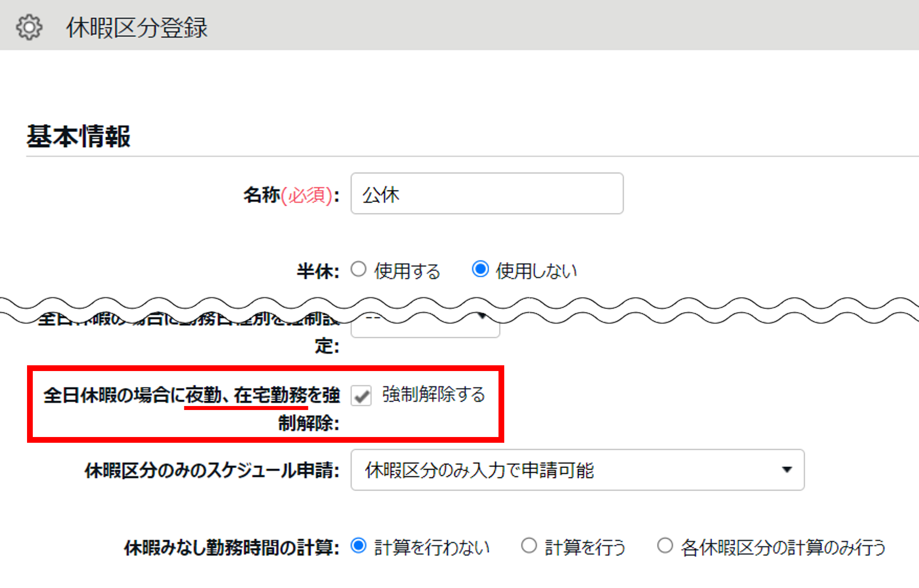Viewport: 919px width, 588px height.
Task: Click the 休暇区分のみのスケジュール申請 label
Action: point(212,471)
